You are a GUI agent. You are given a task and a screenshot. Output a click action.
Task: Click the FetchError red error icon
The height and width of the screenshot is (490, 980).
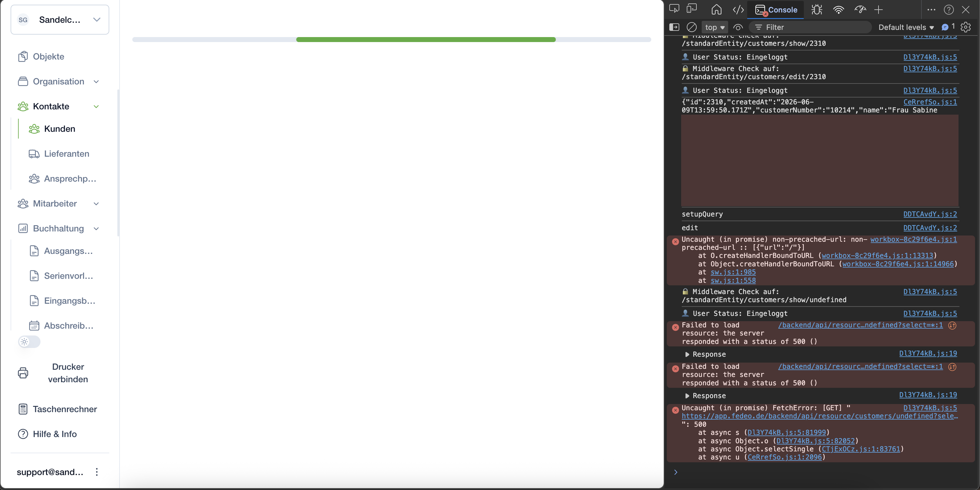(675, 410)
